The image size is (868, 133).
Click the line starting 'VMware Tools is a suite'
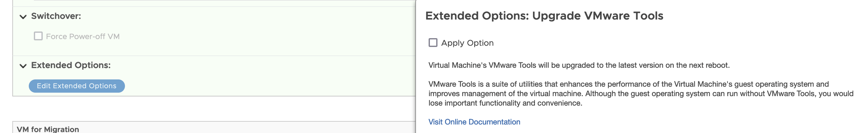pos(629,84)
